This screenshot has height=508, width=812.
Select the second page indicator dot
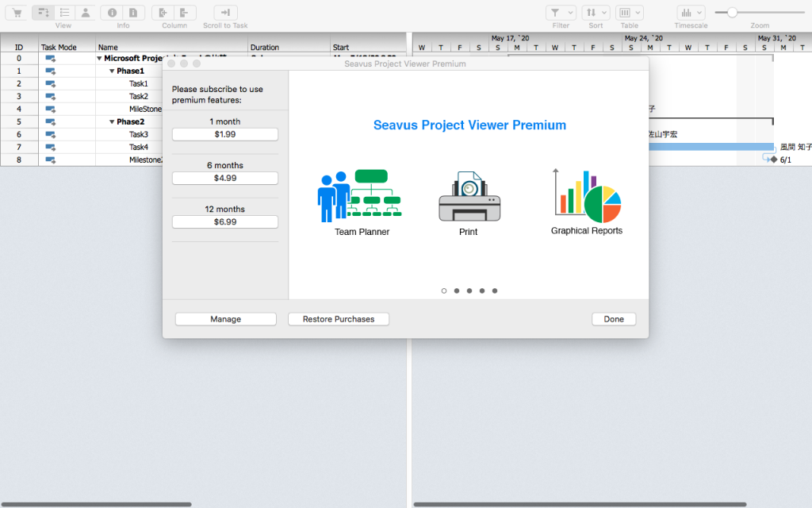(457, 291)
